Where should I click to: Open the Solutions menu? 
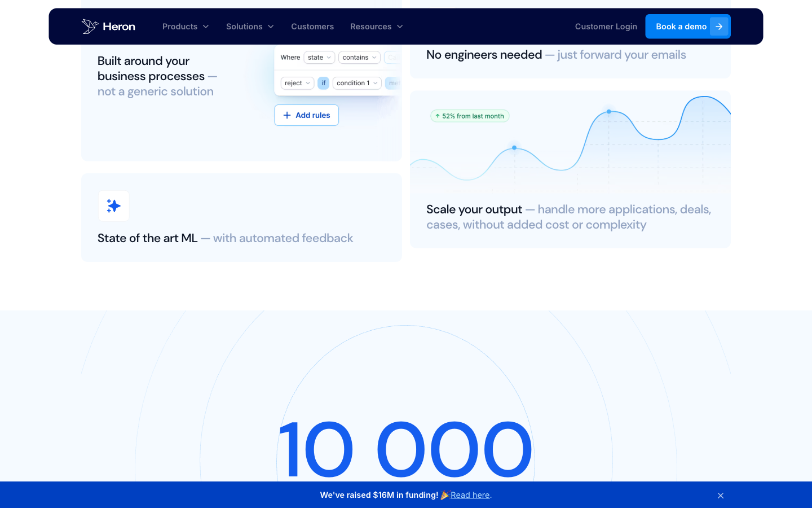point(250,27)
